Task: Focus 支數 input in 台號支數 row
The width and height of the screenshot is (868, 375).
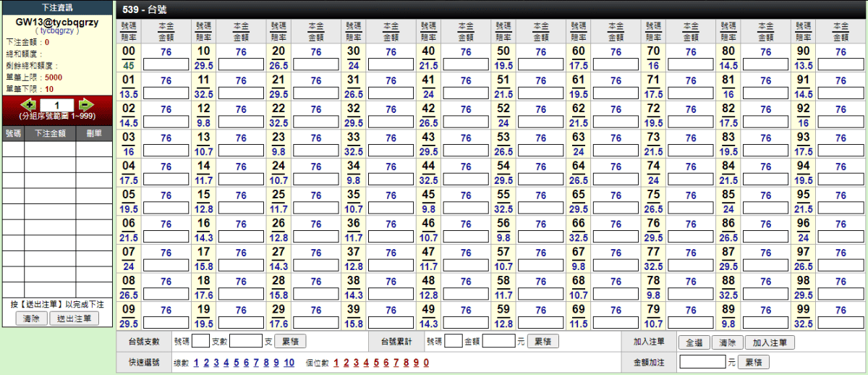Action: pyautogui.click(x=246, y=341)
